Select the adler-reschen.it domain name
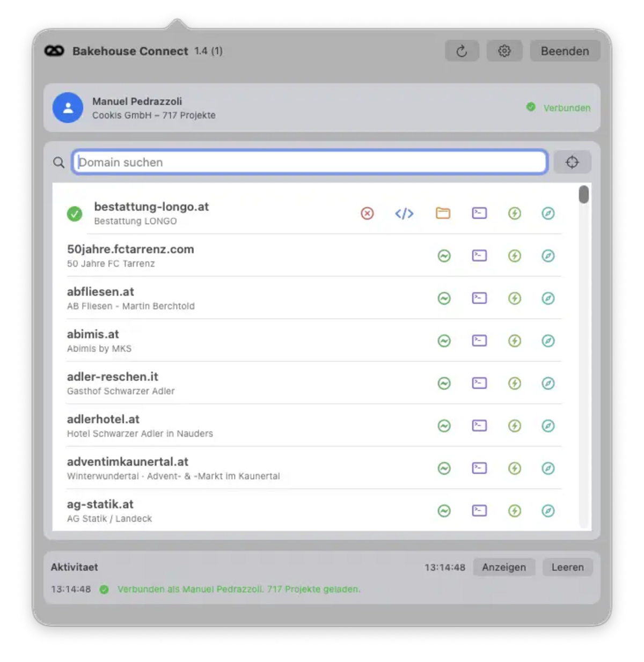 click(x=113, y=377)
